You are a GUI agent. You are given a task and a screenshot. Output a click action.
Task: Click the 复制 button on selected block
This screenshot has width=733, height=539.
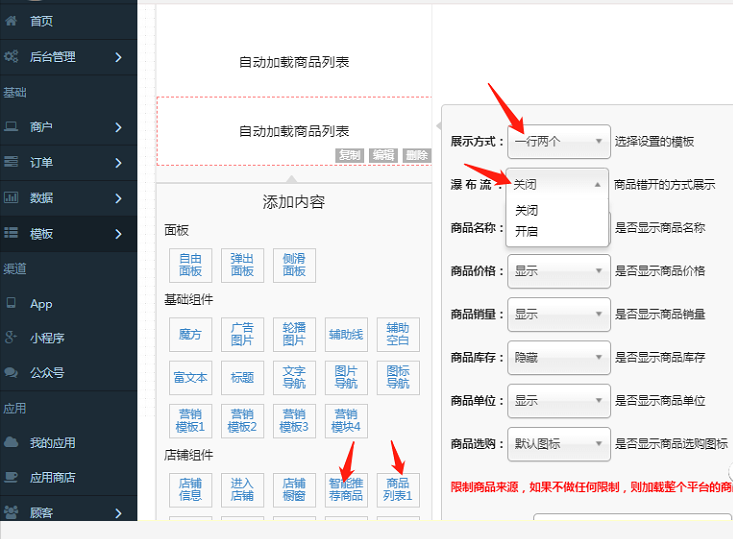pyautogui.click(x=349, y=155)
